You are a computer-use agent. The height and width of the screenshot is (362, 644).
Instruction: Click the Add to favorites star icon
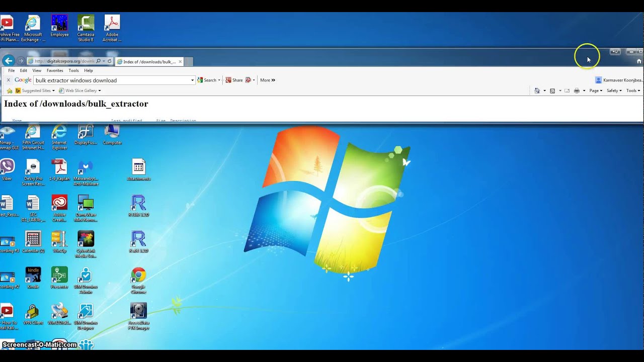10,90
